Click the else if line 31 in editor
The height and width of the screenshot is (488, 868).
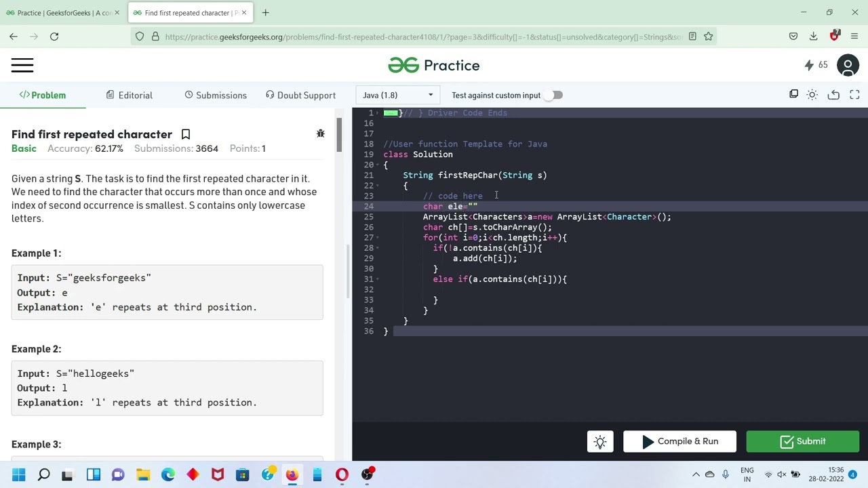(x=500, y=279)
